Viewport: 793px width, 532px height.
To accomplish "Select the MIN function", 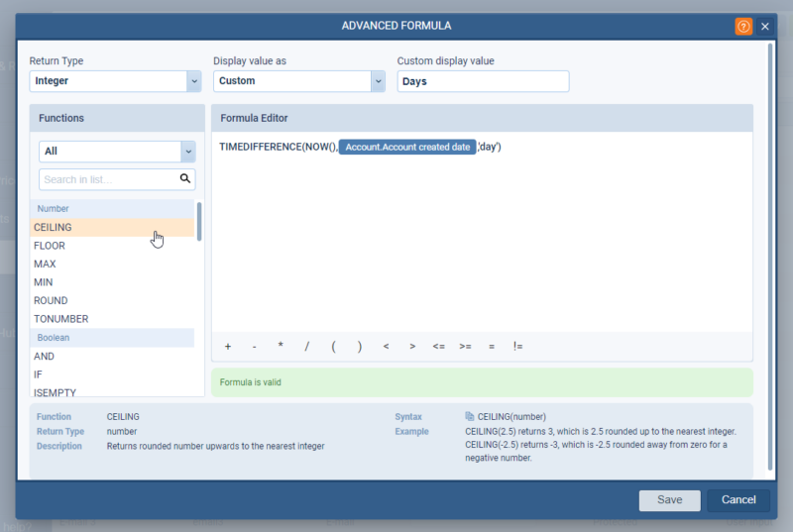I will coord(112,282).
